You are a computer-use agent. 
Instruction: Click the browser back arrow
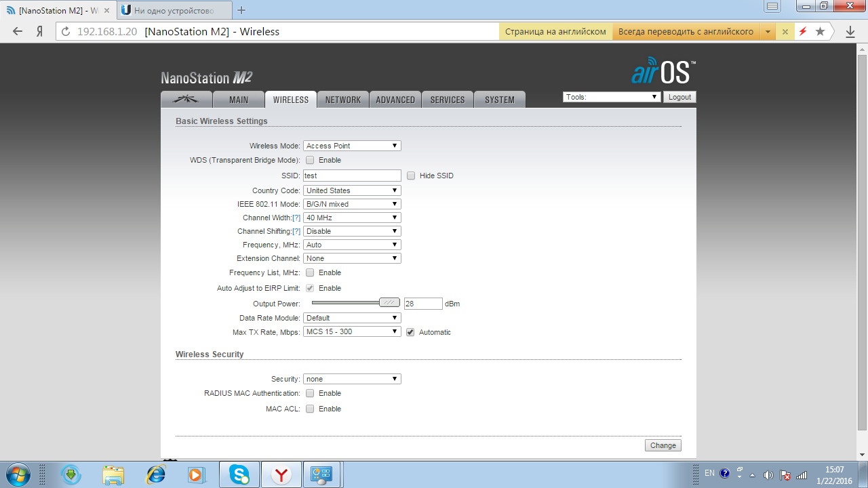[x=18, y=32]
